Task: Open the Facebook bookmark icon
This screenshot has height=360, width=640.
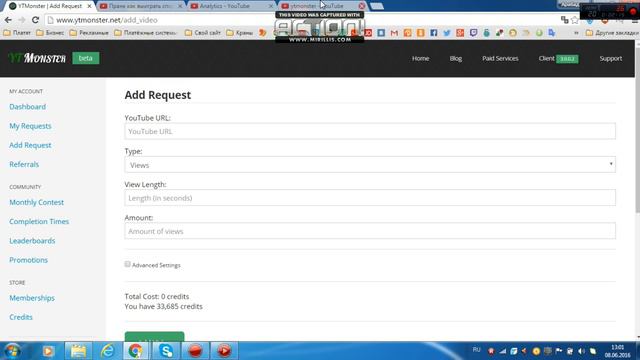Action: 433,33
